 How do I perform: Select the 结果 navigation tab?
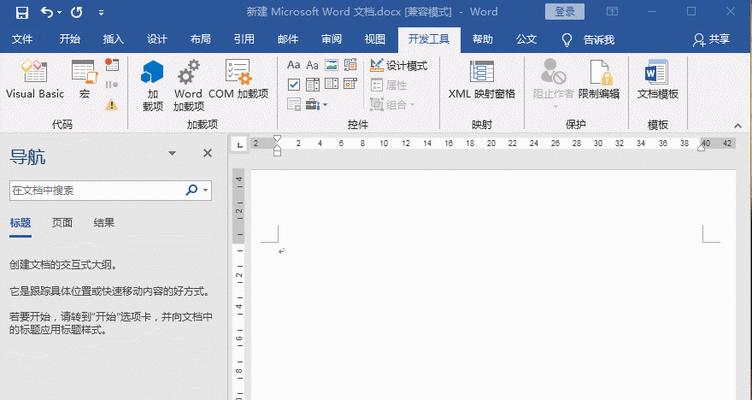(x=104, y=223)
